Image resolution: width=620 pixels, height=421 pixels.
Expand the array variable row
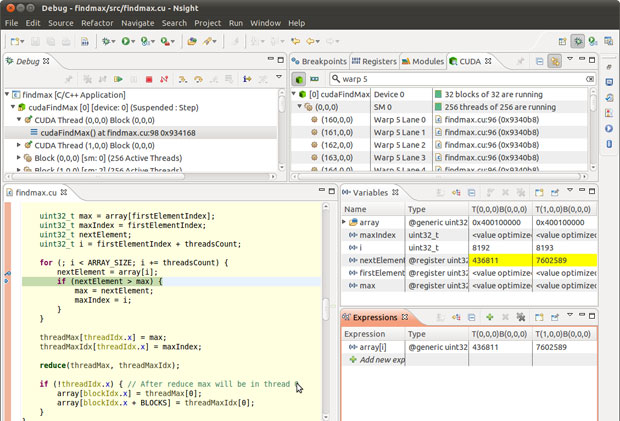pyautogui.click(x=345, y=222)
